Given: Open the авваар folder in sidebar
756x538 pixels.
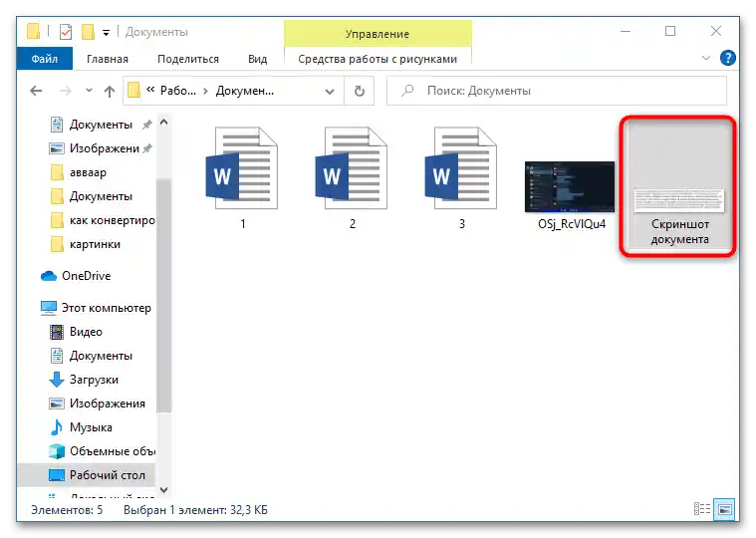Looking at the screenshot, I should tap(78, 172).
